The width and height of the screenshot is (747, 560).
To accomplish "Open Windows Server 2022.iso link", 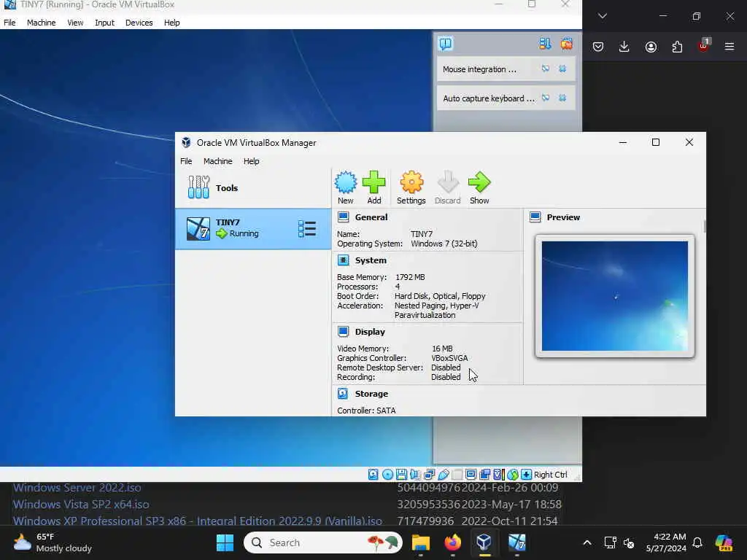I will (77, 488).
